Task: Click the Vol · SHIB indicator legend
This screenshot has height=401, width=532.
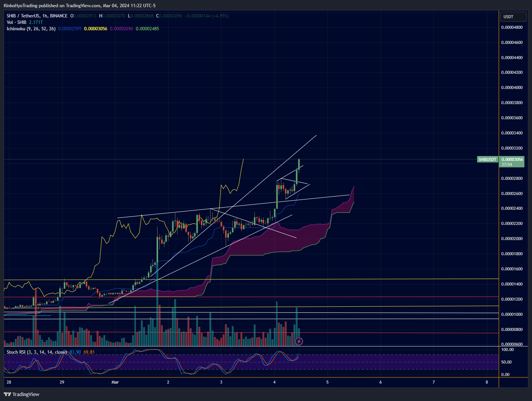Action: click(x=17, y=22)
